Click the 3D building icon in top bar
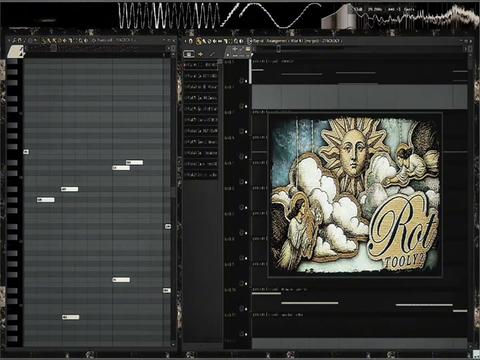The width and height of the screenshot is (480, 360). pos(339,17)
